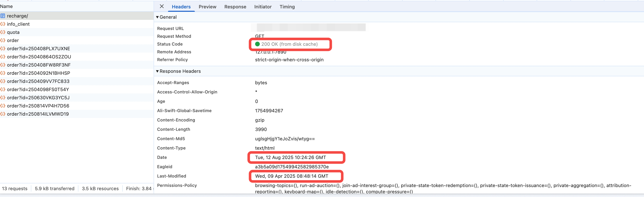
Task: Select the recharge/ request row
Action: click(77, 16)
